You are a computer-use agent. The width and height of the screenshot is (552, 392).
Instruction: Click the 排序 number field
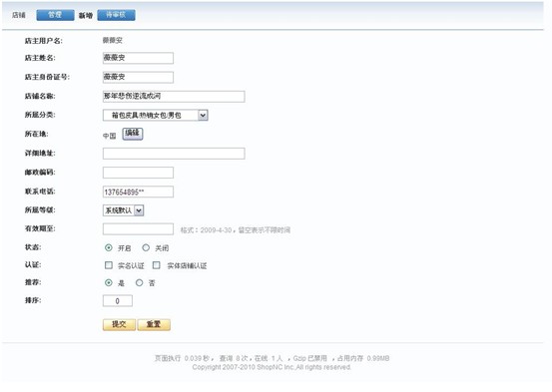(118, 301)
